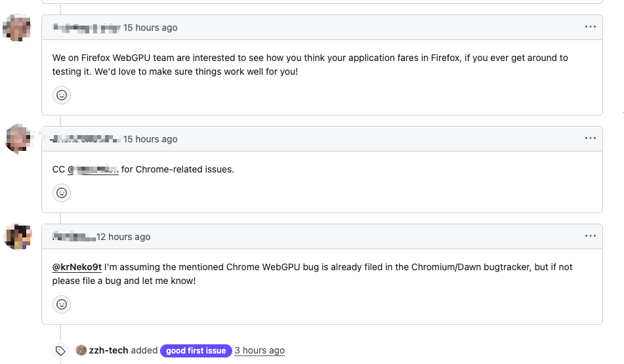Open avatar of Chromium/Dawn bugtracker commenter

18,237
